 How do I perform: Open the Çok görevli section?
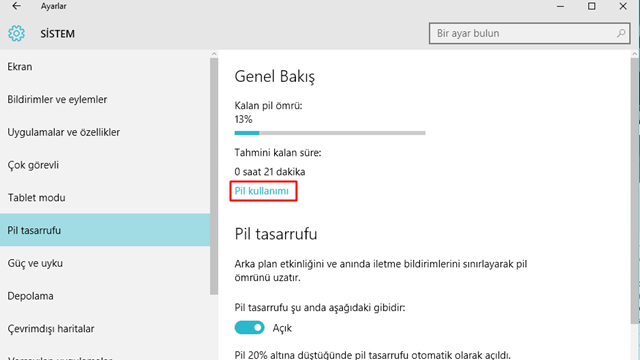105,165
